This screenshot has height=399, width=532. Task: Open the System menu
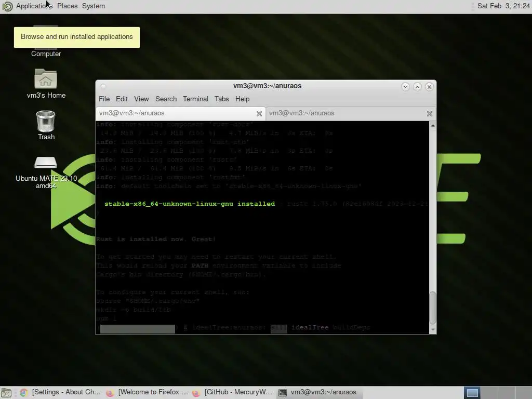click(x=94, y=6)
